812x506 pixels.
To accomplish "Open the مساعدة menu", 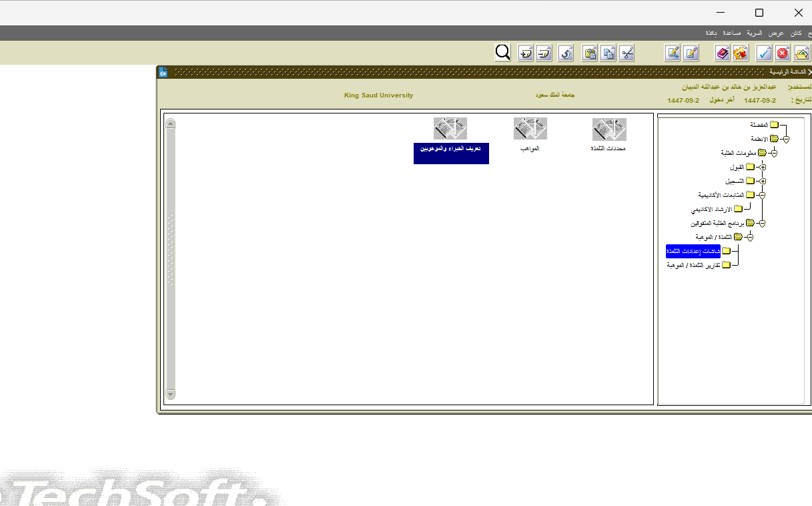I will coord(732,33).
